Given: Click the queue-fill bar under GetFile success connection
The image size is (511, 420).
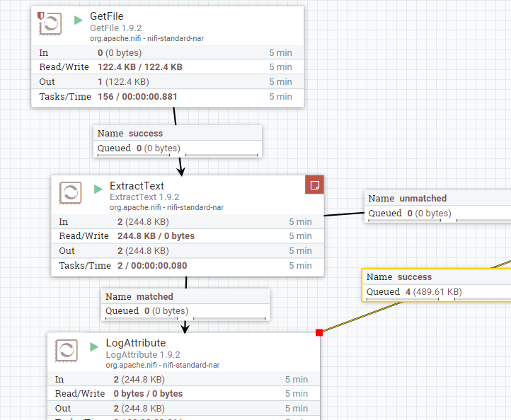Looking at the screenshot, I should point(178,156).
